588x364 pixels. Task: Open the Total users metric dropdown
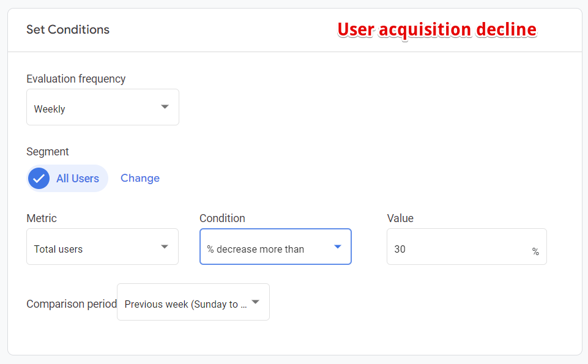point(92,247)
